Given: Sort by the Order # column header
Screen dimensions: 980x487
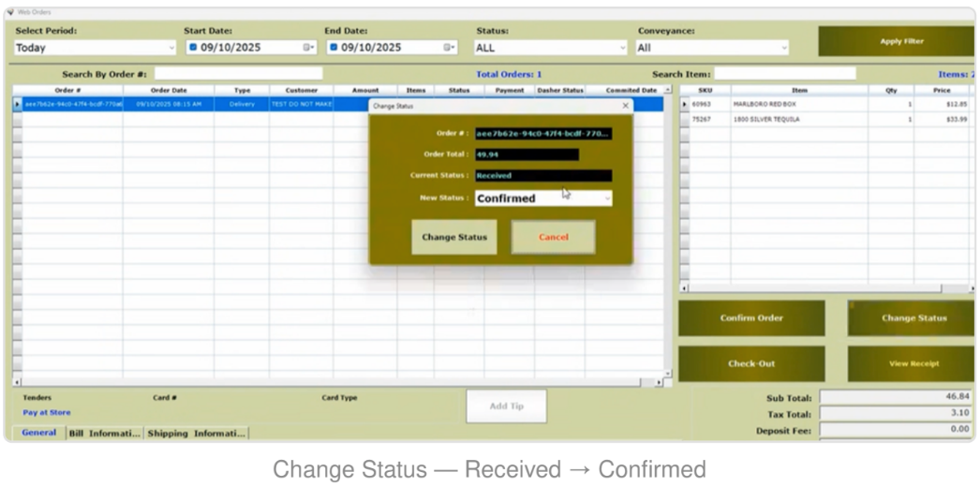Looking at the screenshot, I should pyautogui.click(x=67, y=91).
